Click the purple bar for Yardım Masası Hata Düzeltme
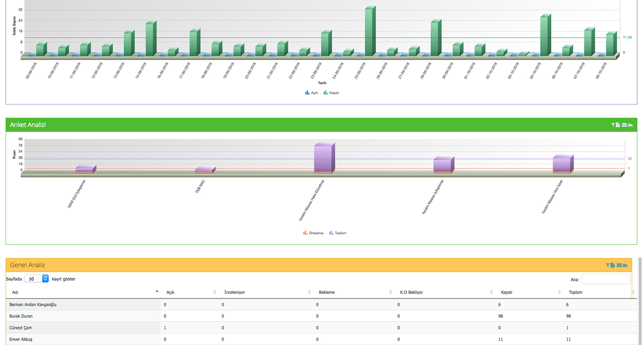This screenshot has width=644, height=345. click(324, 158)
